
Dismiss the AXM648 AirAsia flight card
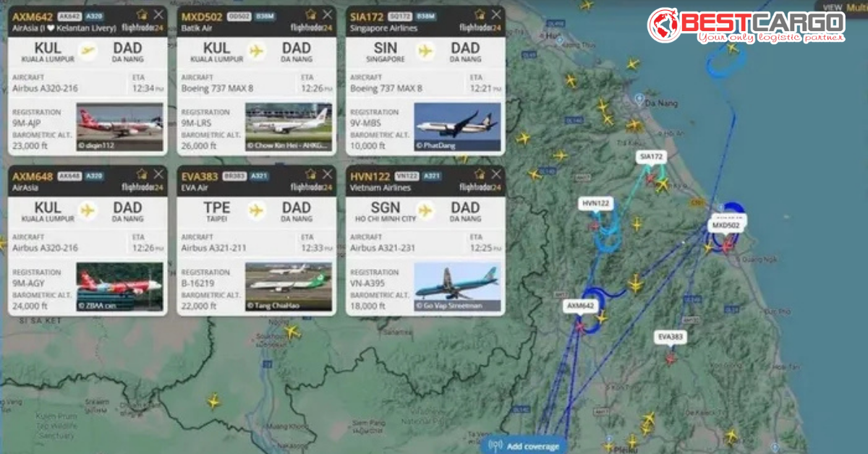pyautogui.click(x=158, y=174)
